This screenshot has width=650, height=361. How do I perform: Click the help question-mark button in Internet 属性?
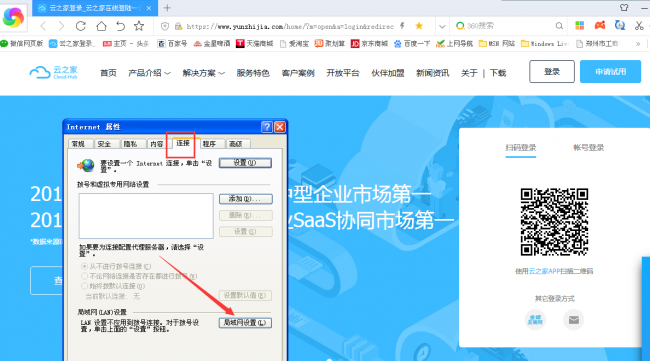pyautogui.click(x=267, y=127)
